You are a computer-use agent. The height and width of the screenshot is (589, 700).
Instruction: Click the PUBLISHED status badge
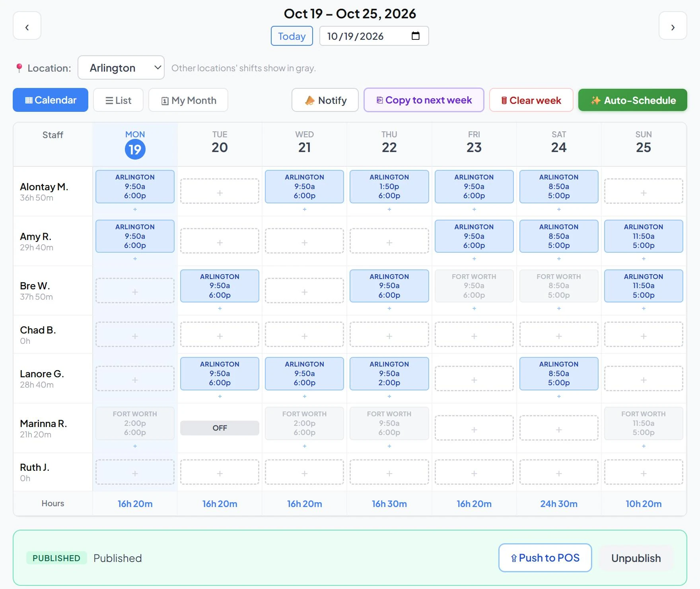coord(56,558)
